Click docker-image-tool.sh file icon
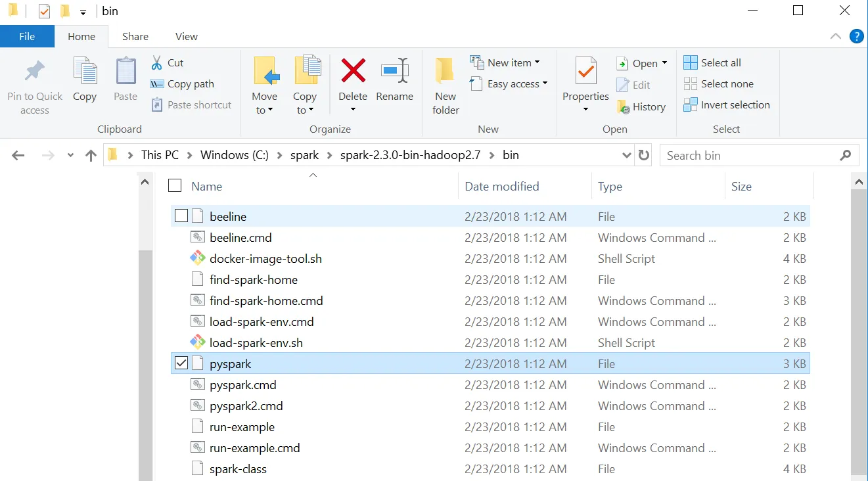 [197, 259]
